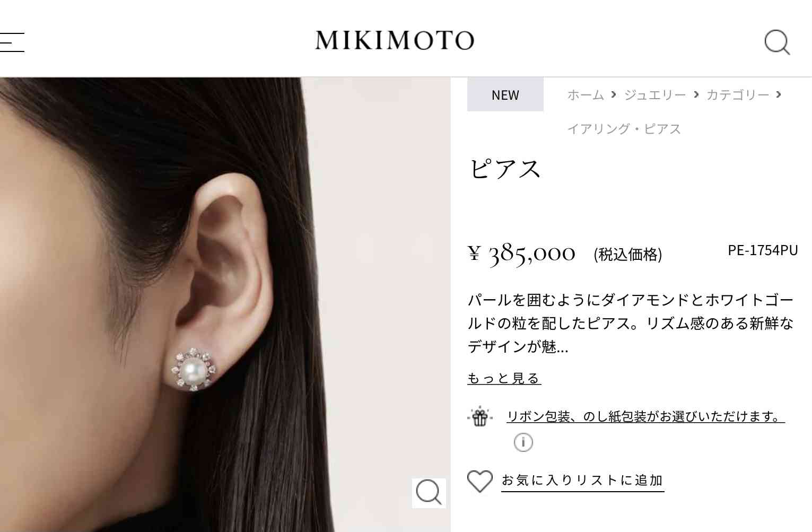This screenshot has width=812, height=532.
Task: Click the リボン包装、のし紙包装 link
Action: [645, 416]
